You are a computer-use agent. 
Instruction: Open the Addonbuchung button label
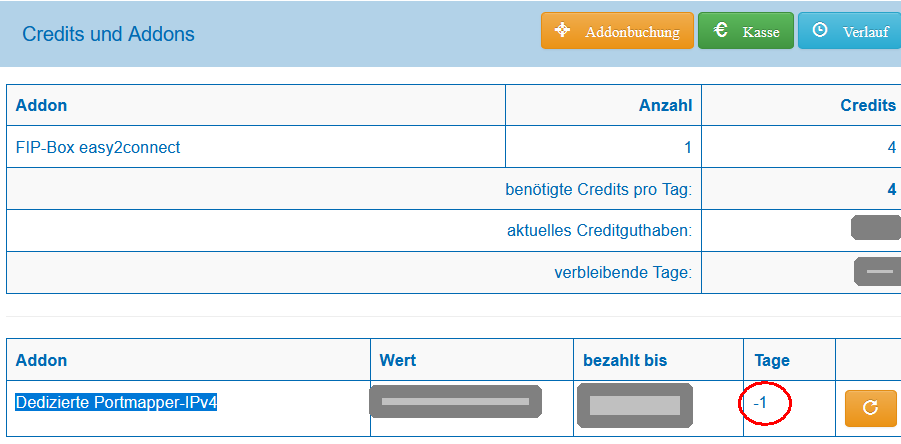pos(632,32)
